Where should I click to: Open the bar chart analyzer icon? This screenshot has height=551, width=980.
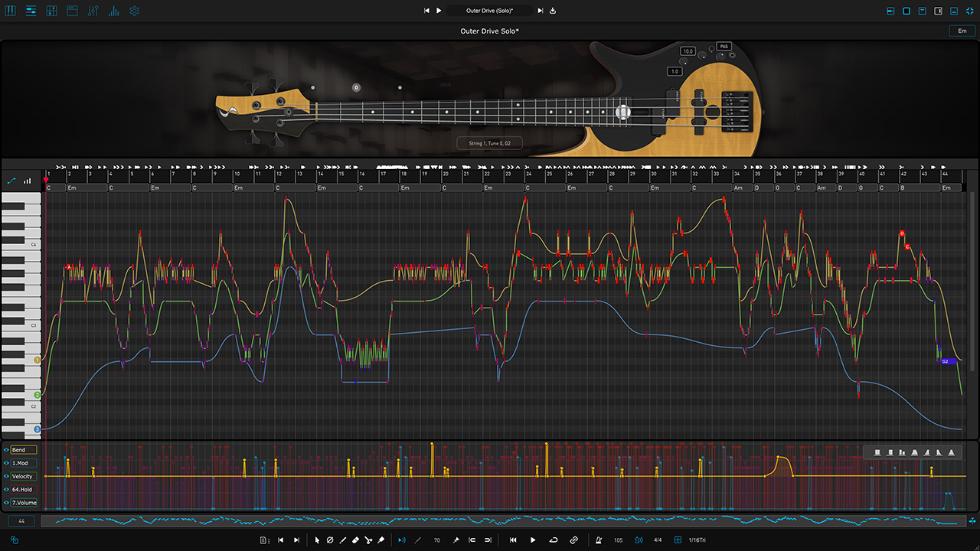tap(114, 11)
